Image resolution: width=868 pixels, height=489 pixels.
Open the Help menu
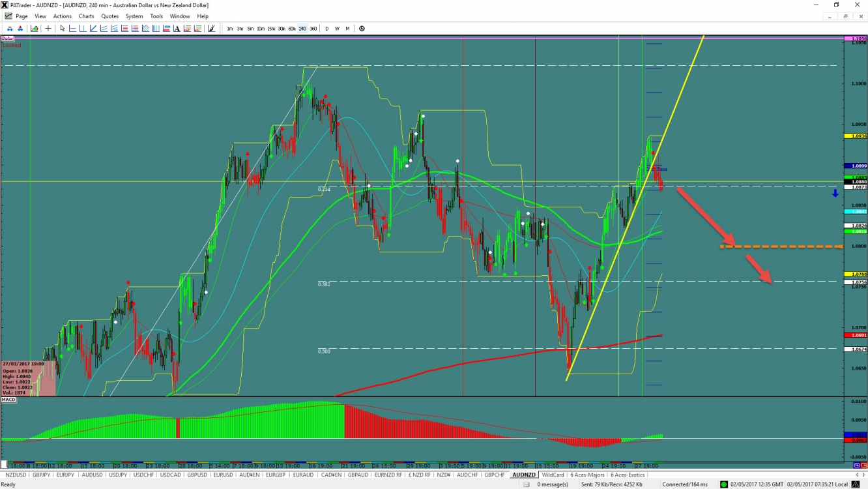click(x=203, y=16)
